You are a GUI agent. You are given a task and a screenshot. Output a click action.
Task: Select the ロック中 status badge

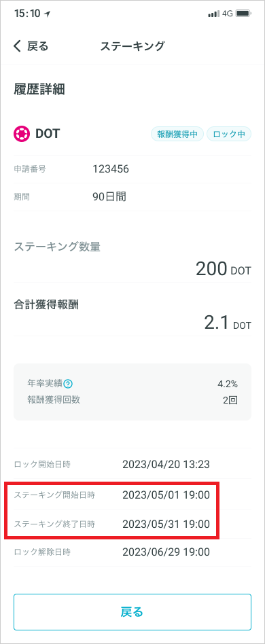pos(229,134)
